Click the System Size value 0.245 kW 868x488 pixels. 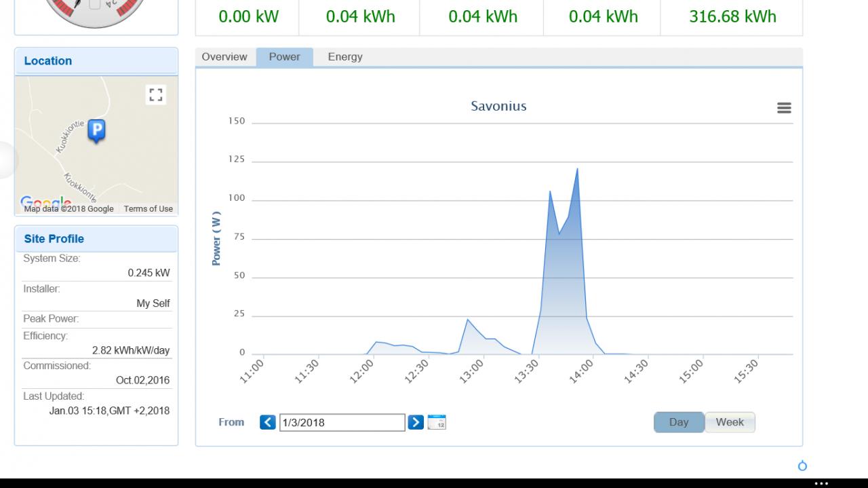tap(149, 273)
